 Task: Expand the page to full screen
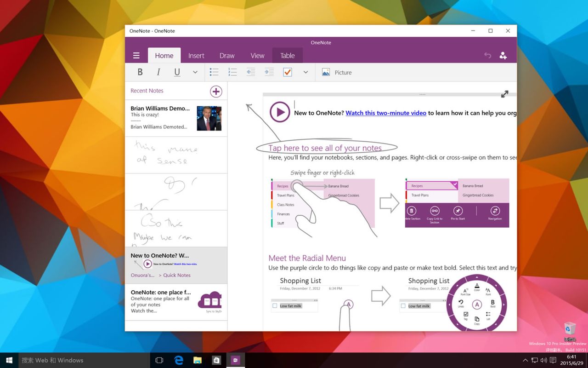[504, 94]
